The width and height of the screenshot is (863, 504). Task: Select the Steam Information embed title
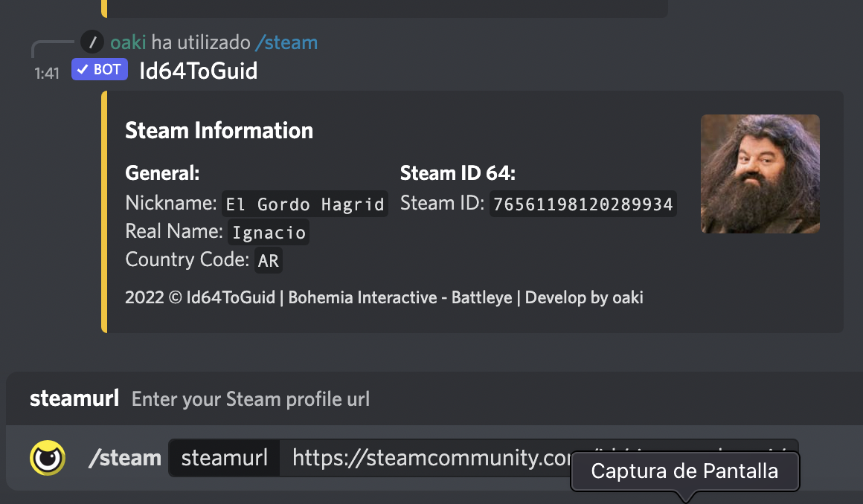219,131
